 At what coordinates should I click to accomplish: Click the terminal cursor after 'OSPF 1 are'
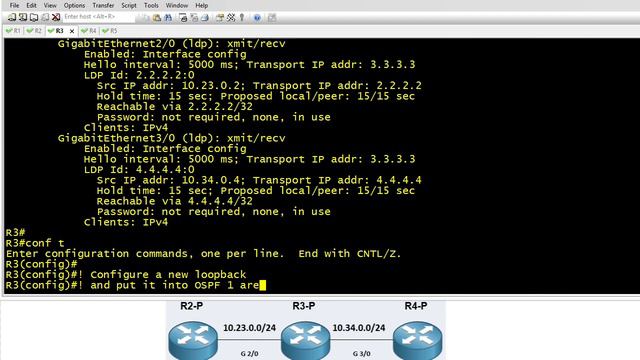pos(262,285)
